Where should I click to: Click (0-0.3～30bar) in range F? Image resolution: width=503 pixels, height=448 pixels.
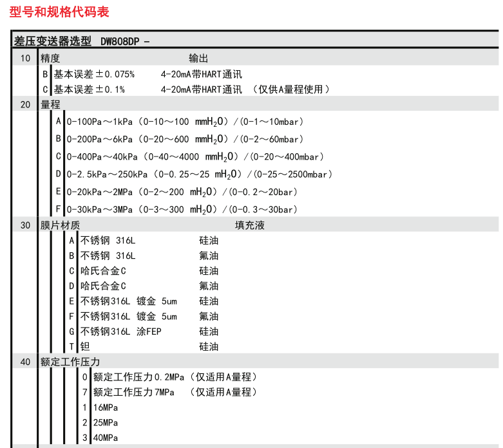pos(263,210)
